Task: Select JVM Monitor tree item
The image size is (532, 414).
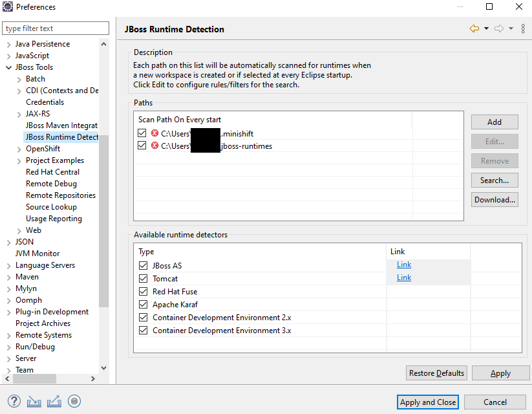Action: coord(37,254)
